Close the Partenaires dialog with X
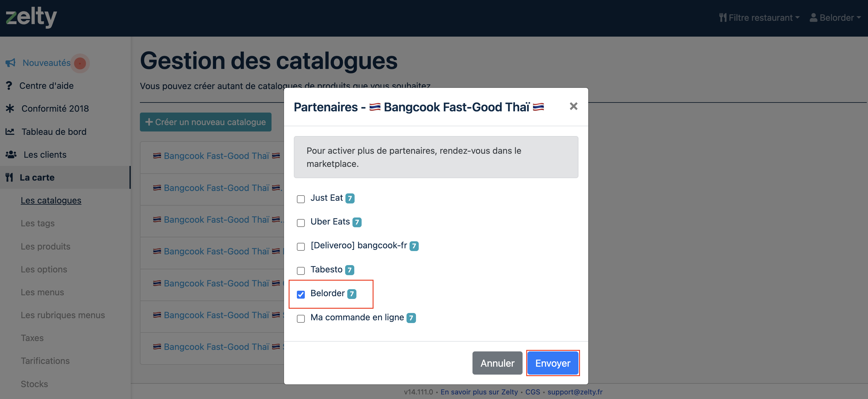This screenshot has width=868, height=399. pos(574,107)
